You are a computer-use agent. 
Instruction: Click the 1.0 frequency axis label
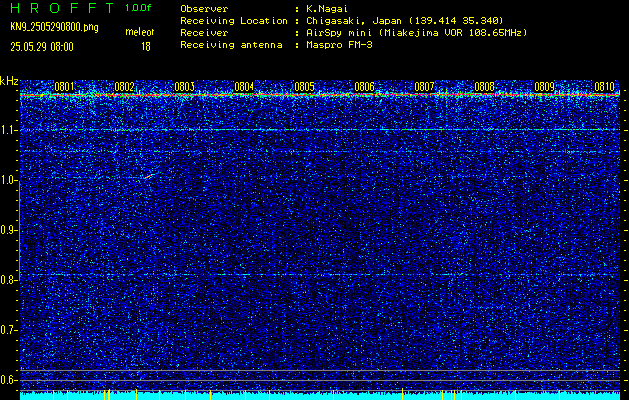[x=8, y=180]
